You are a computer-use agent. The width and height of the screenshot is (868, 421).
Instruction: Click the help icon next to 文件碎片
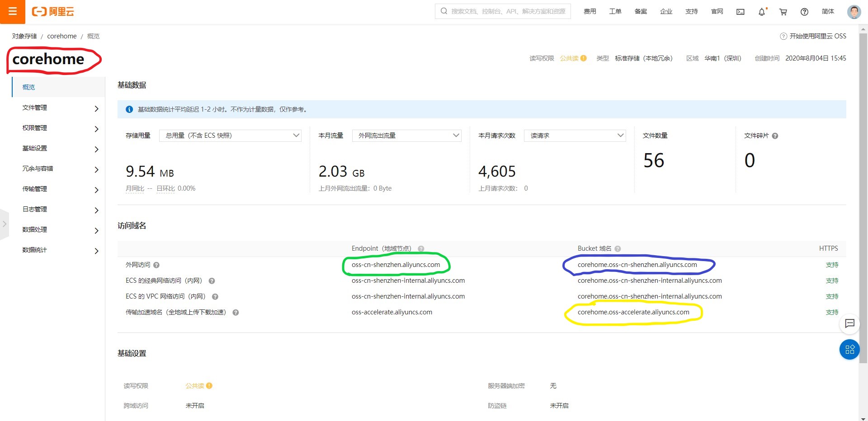(775, 136)
